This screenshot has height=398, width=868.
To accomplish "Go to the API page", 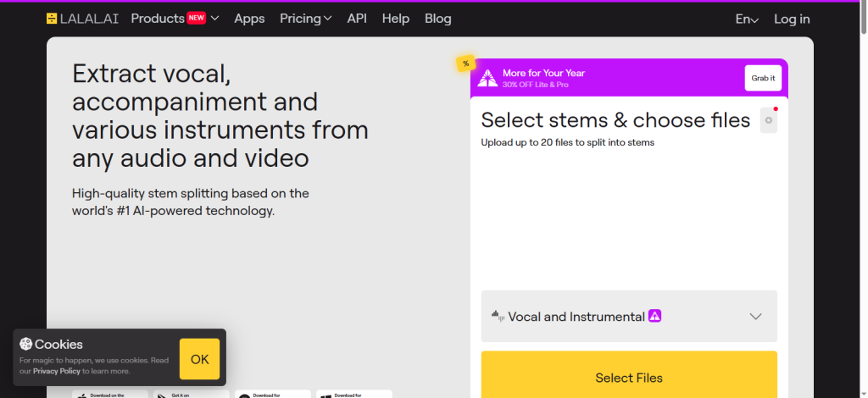I will click(357, 19).
